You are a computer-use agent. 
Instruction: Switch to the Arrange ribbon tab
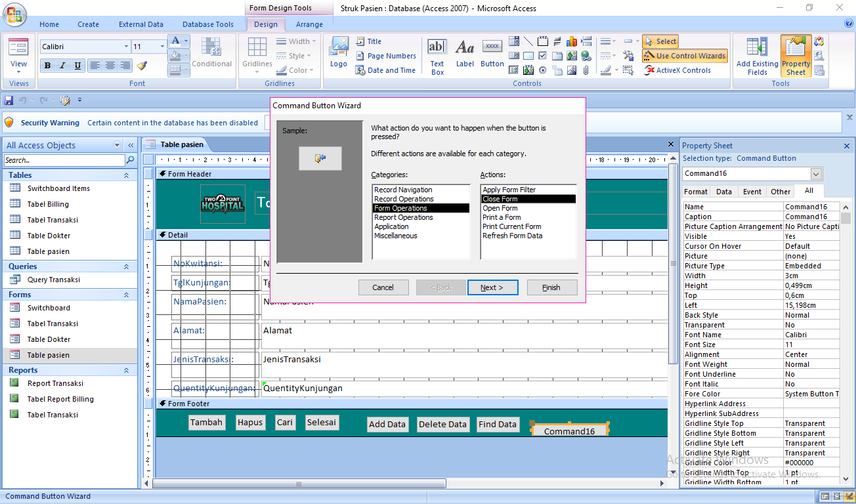click(309, 24)
